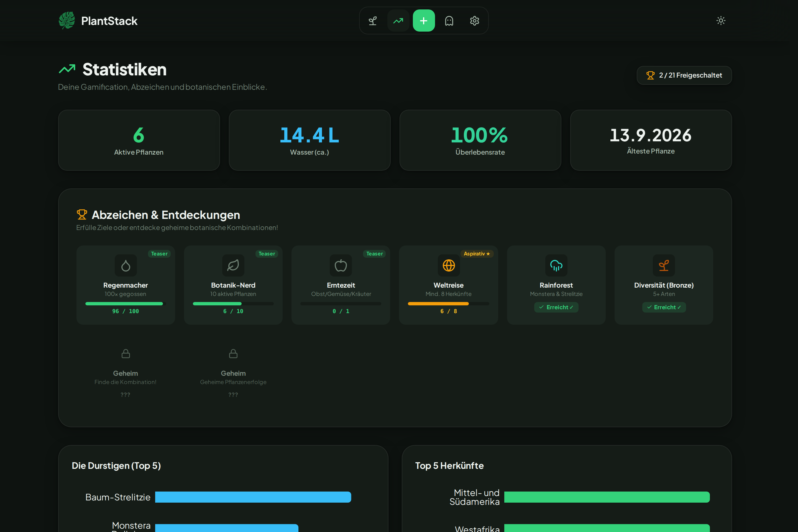The height and width of the screenshot is (532, 798).
Task: Click the trophy icon beside Abzeichen & Entdeckungen
Action: tap(82, 215)
